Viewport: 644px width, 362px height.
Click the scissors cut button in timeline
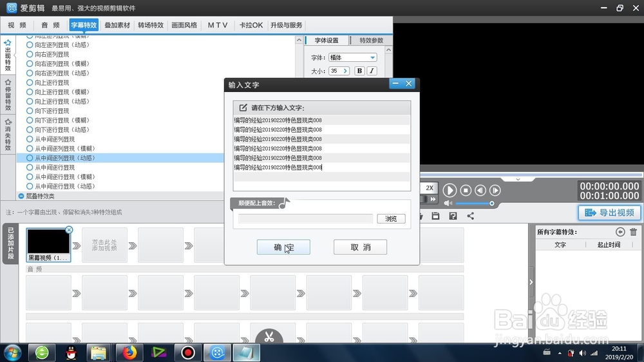[x=269, y=336]
